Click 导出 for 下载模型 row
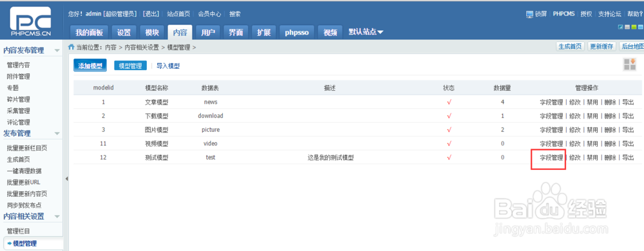Image resolution: width=644 pixels, height=251 pixels. pyautogui.click(x=628, y=116)
